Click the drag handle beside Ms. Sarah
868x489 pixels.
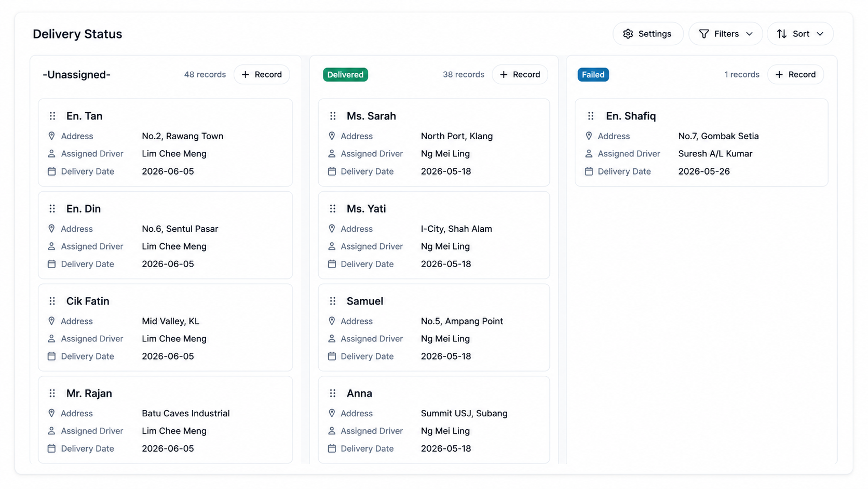tap(333, 116)
